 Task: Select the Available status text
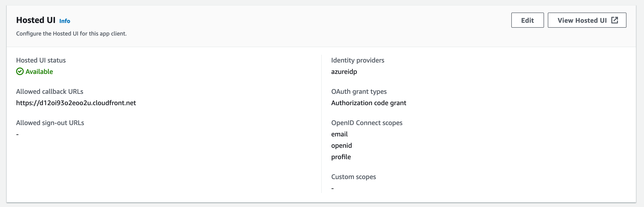pos(39,72)
